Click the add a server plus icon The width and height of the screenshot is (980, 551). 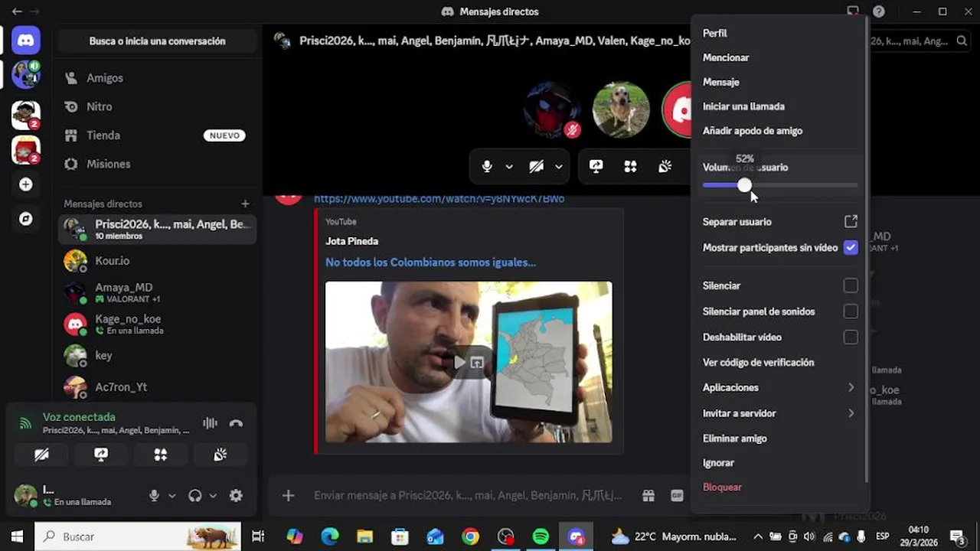[x=26, y=184]
